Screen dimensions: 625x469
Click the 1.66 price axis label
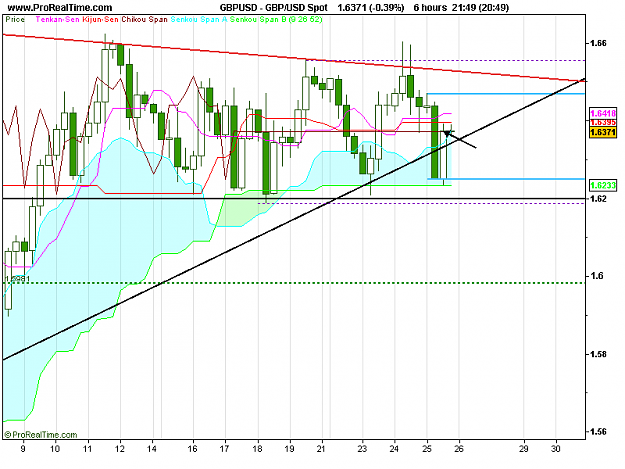click(598, 43)
